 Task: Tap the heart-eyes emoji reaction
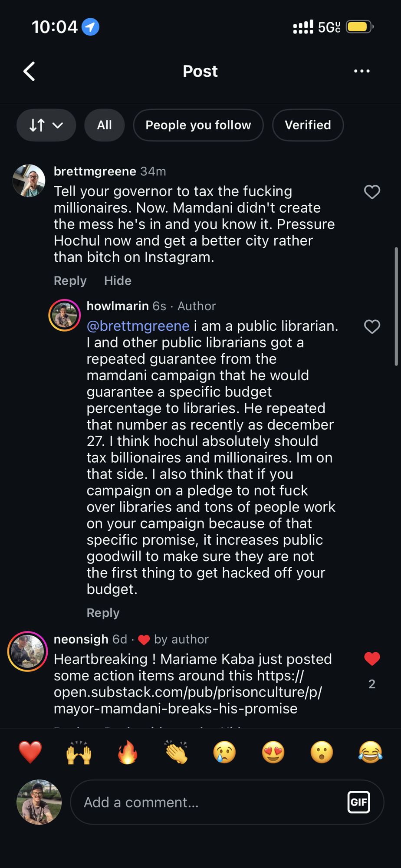pos(273,752)
